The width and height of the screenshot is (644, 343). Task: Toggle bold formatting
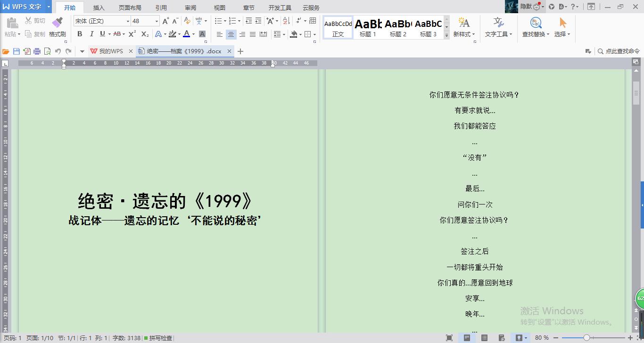(80, 34)
